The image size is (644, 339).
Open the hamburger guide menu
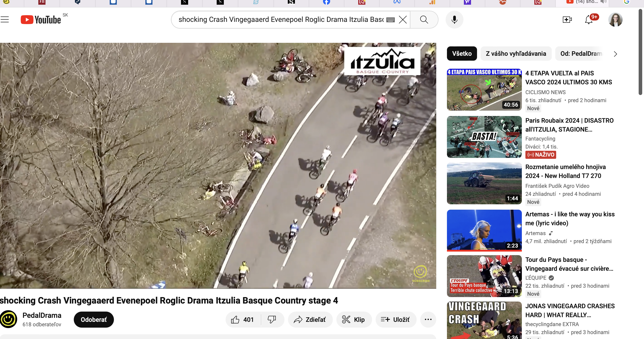point(5,19)
